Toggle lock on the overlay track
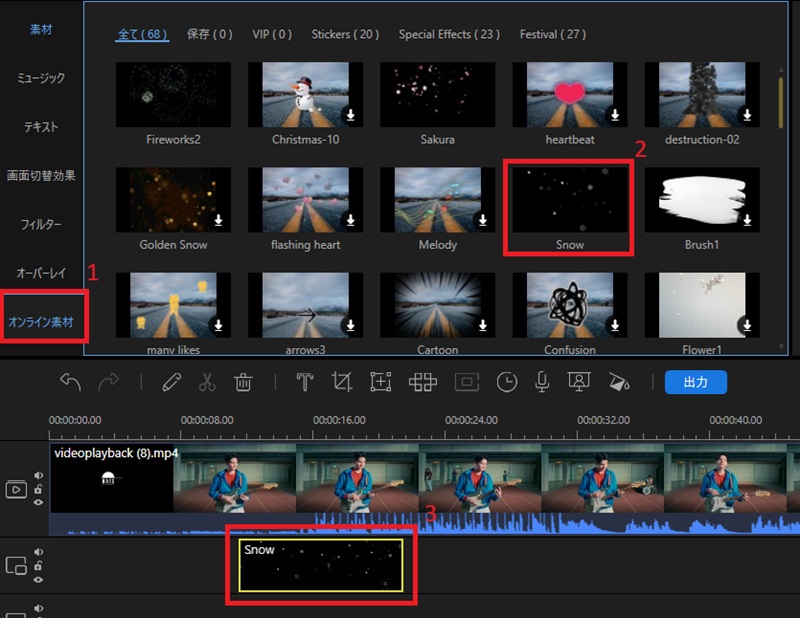The height and width of the screenshot is (618, 800). 38,565
